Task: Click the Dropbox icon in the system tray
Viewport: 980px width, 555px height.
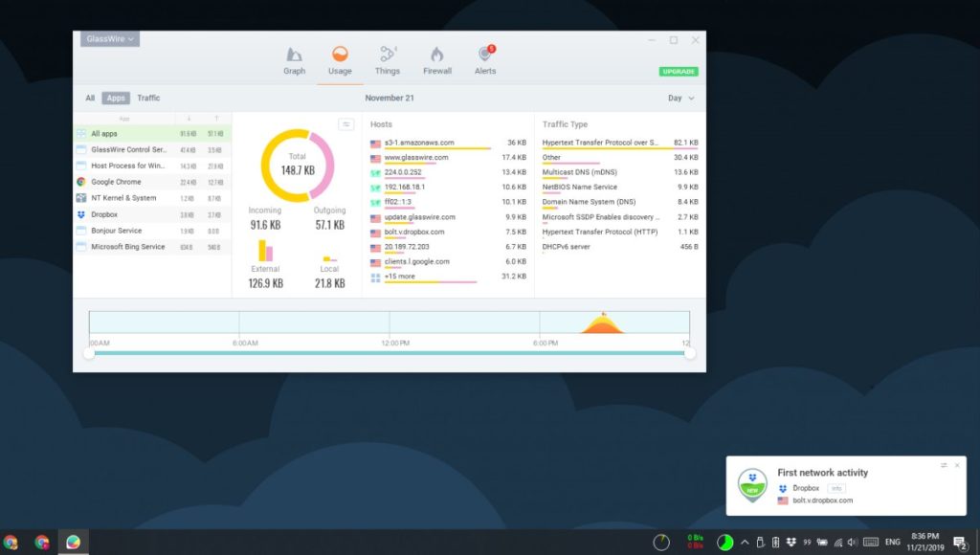Action: 791,541
